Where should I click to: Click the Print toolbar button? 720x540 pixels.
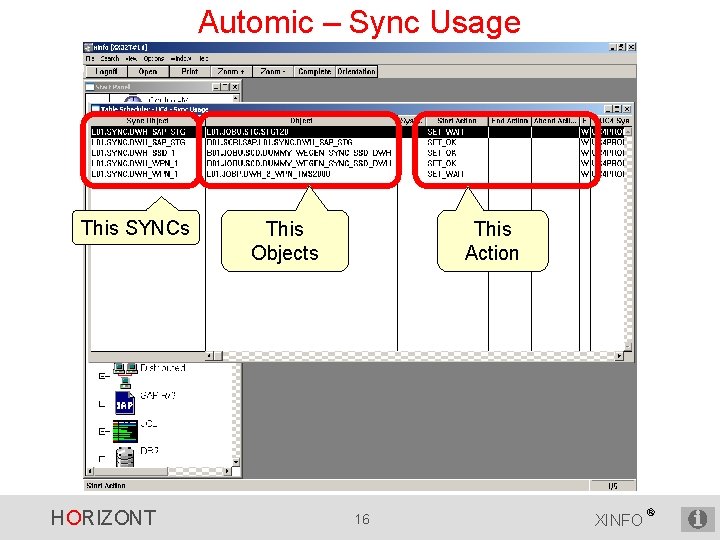(189, 72)
